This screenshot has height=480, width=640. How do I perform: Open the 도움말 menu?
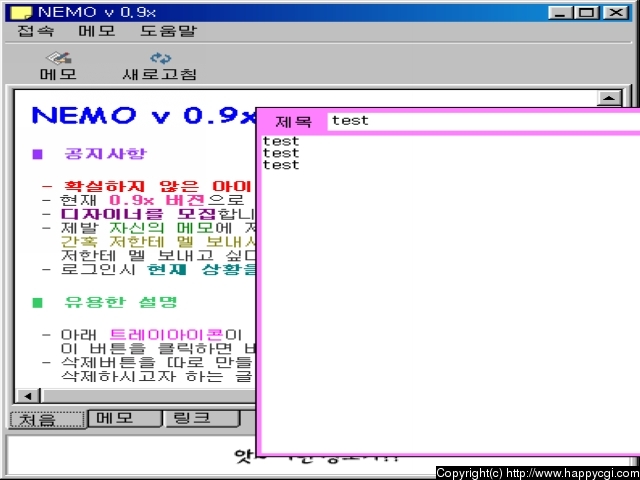[169, 31]
